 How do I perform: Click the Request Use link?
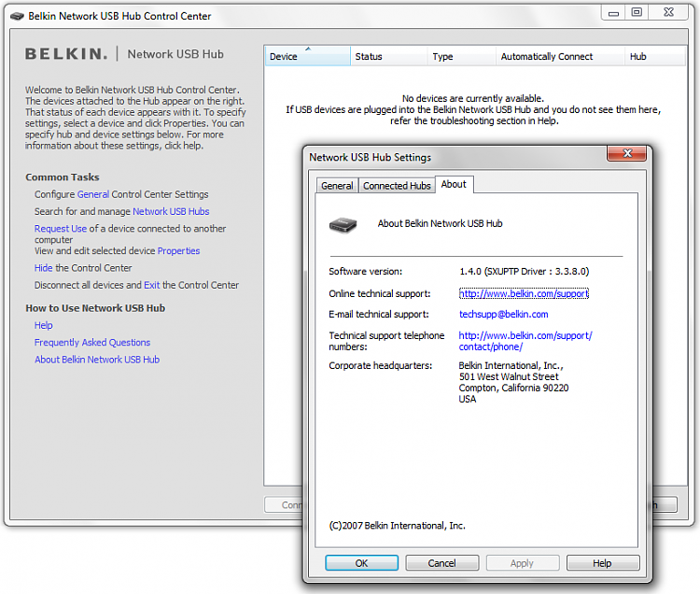[x=61, y=229]
